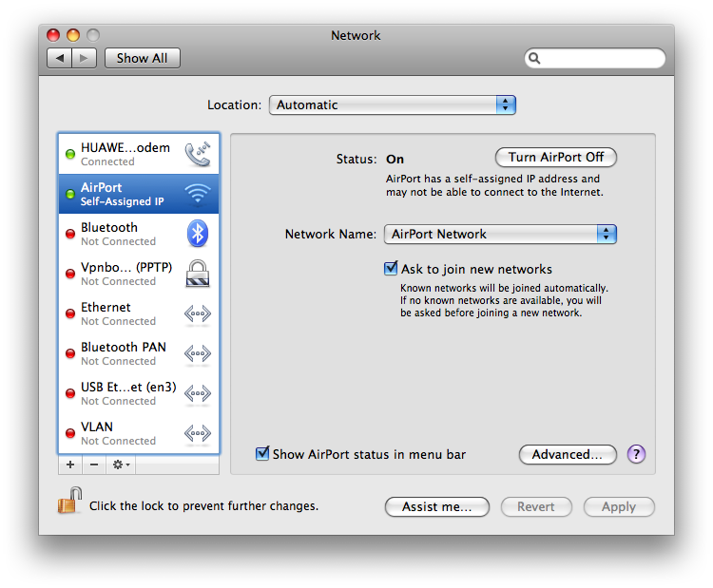Select the Ethernet service row
This screenshot has height=588, width=713.
tap(139, 313)
